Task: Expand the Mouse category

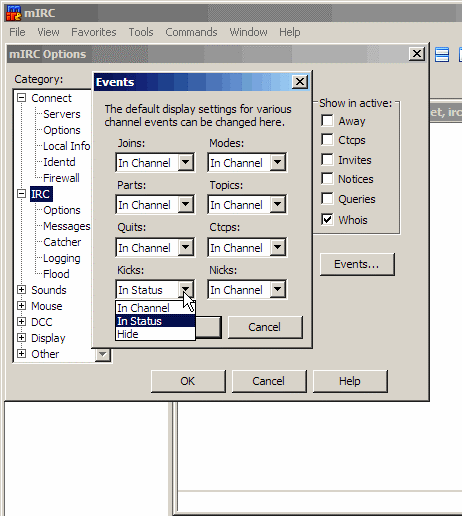Action: click(x=22, y=306)
